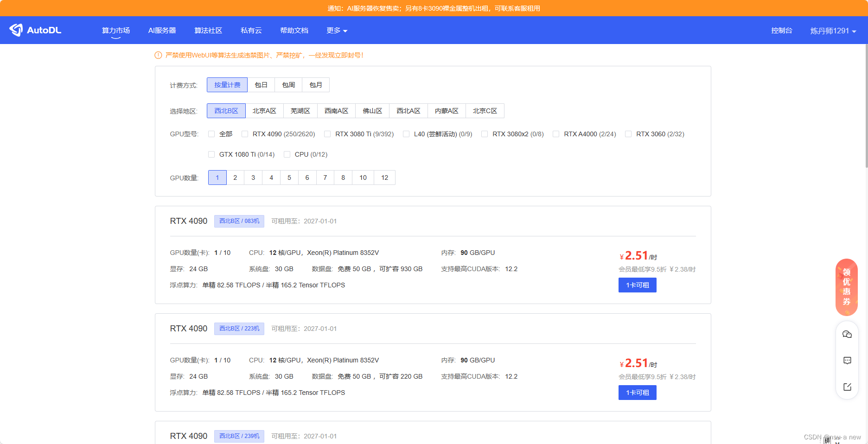Select the 西南A区 region

337,111
